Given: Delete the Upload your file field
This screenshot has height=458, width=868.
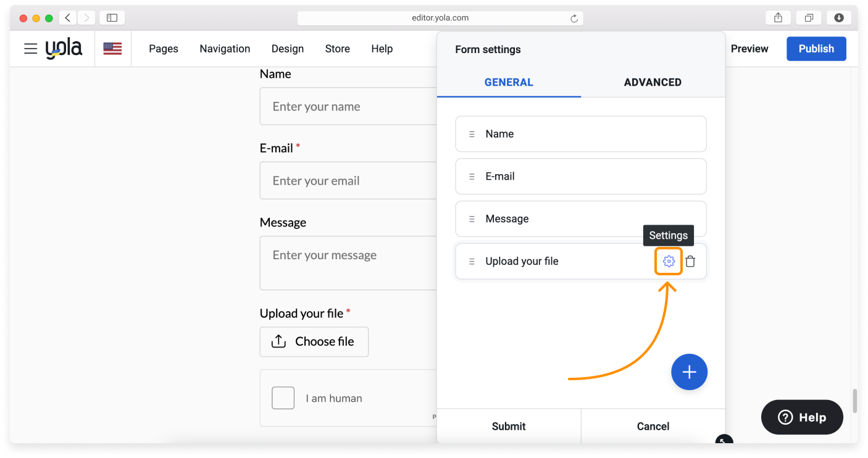Looking at the screenshot, I should coord(690,261).
